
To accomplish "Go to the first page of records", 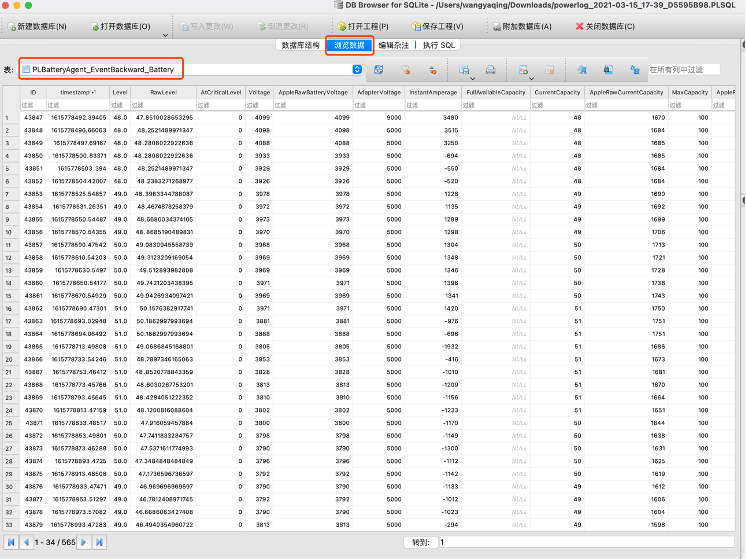I will click(11, 542).
